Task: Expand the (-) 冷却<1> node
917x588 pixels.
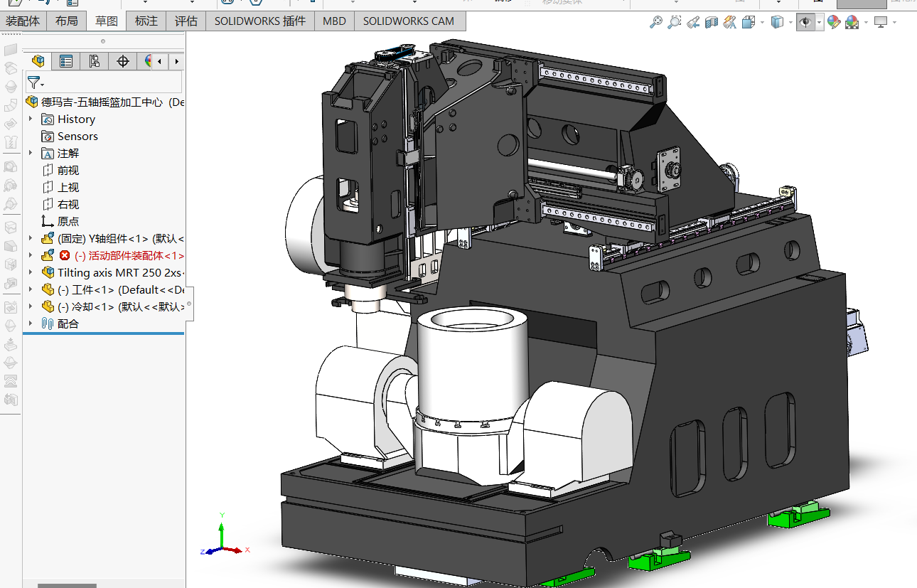Action: (31, 307)
